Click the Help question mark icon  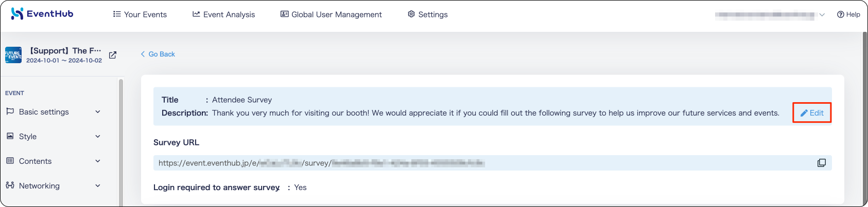pyautogui.click(x=841, y=14)
